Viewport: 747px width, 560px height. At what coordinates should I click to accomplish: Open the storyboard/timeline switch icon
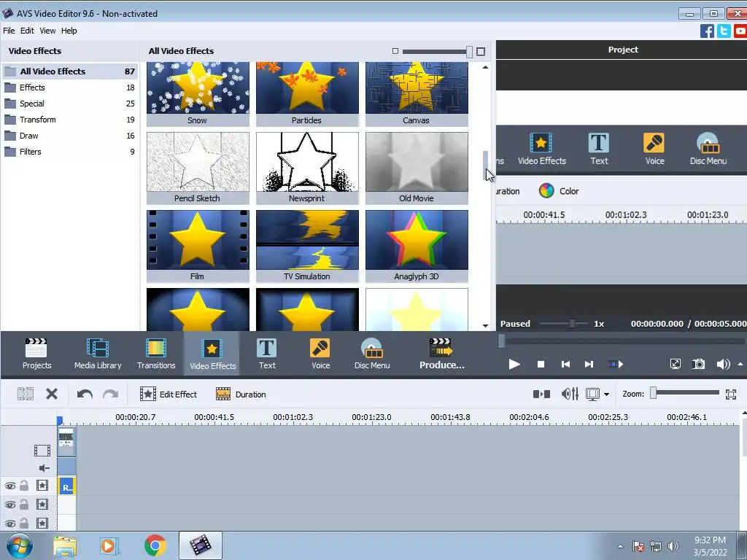pyautogui.click(x=541, y=394)
